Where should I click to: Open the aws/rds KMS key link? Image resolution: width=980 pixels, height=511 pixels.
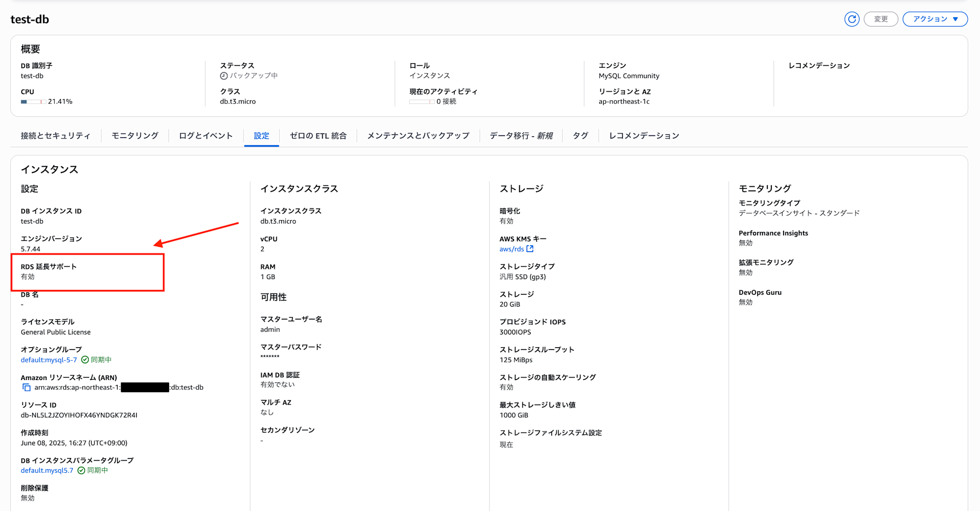[x=512, y=249]
